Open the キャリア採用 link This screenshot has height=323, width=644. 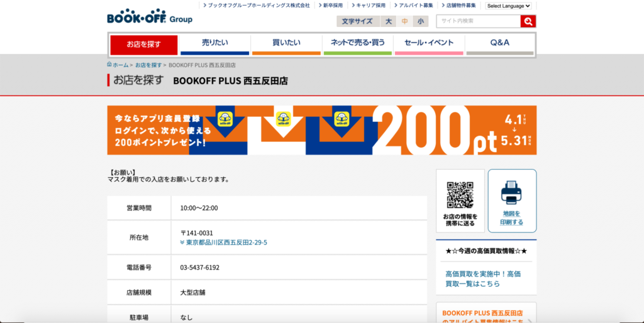tap(369, 6)
